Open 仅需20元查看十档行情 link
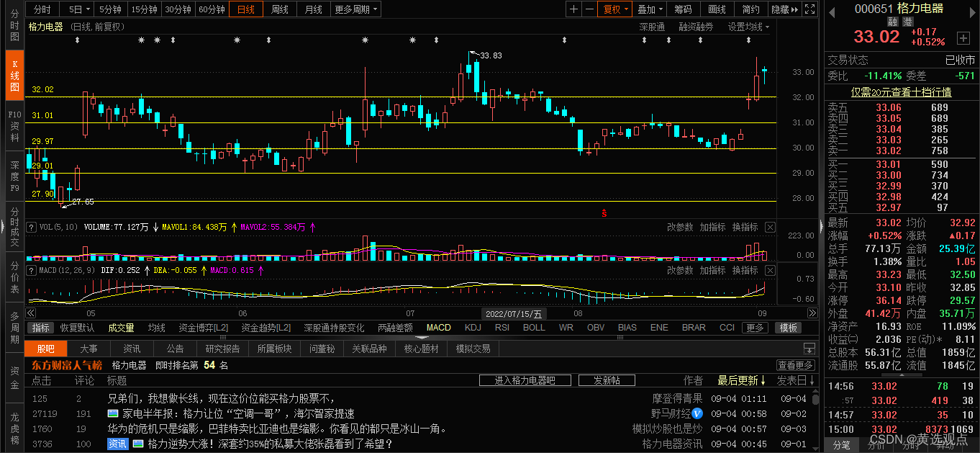 coord(902,92)
